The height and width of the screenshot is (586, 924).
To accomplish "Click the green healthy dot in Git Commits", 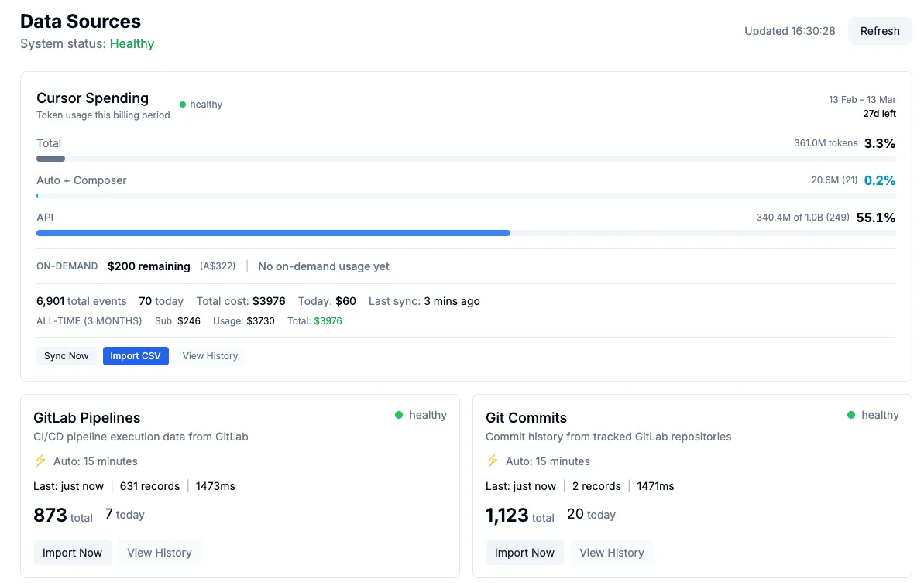I will (851, 415).
